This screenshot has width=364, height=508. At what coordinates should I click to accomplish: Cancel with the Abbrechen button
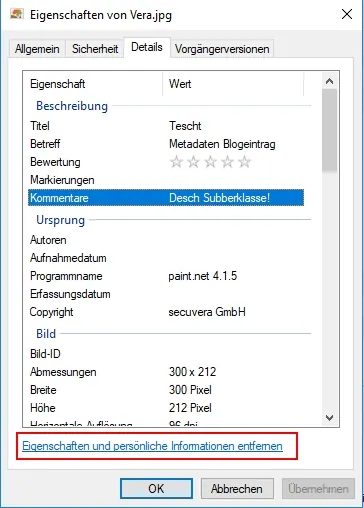pos(237,489)
